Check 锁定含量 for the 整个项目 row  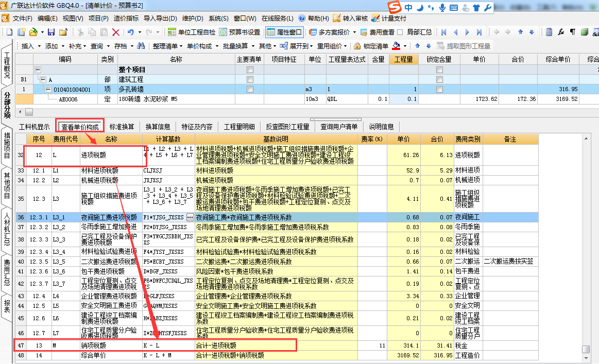click(440, 70)
